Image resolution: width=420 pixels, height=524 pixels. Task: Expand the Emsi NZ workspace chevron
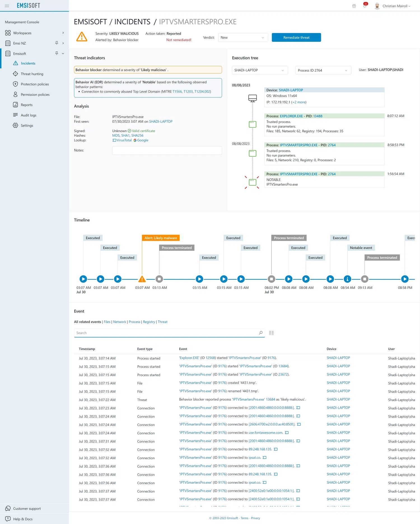coord(63,43)
